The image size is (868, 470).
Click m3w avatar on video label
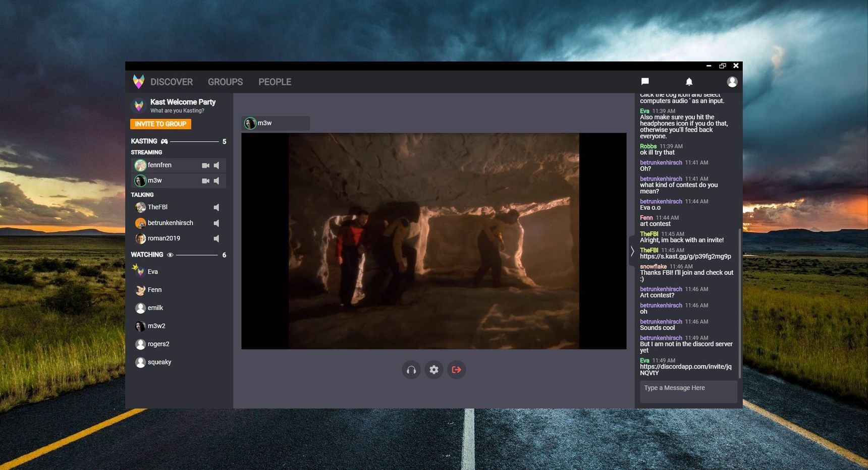(x=250, y=123)
